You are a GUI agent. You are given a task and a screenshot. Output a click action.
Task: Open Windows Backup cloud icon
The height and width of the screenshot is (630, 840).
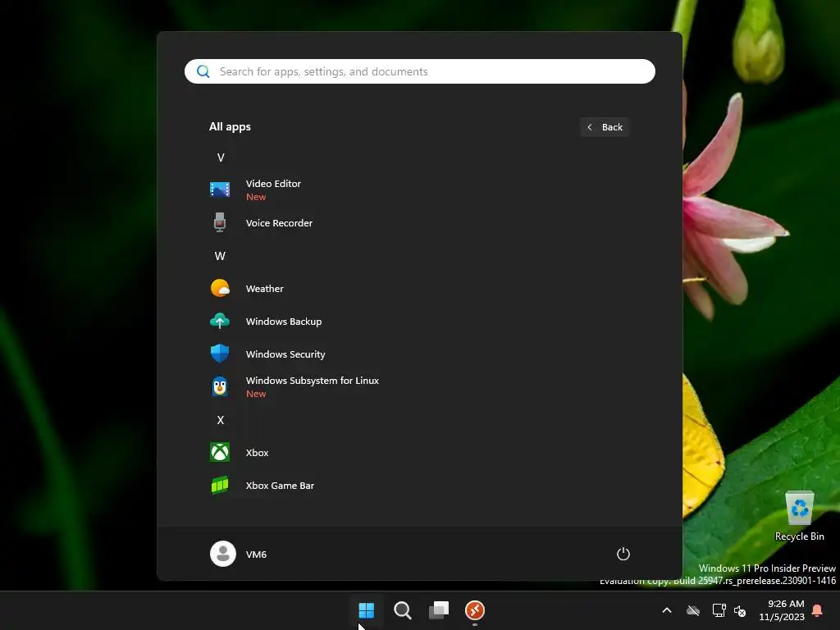(x=220, y=321)
